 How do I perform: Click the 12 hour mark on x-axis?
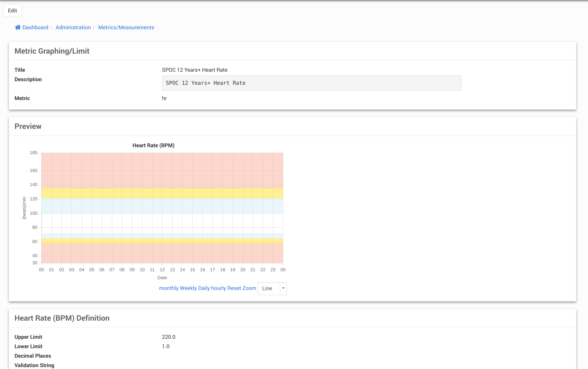162,270
